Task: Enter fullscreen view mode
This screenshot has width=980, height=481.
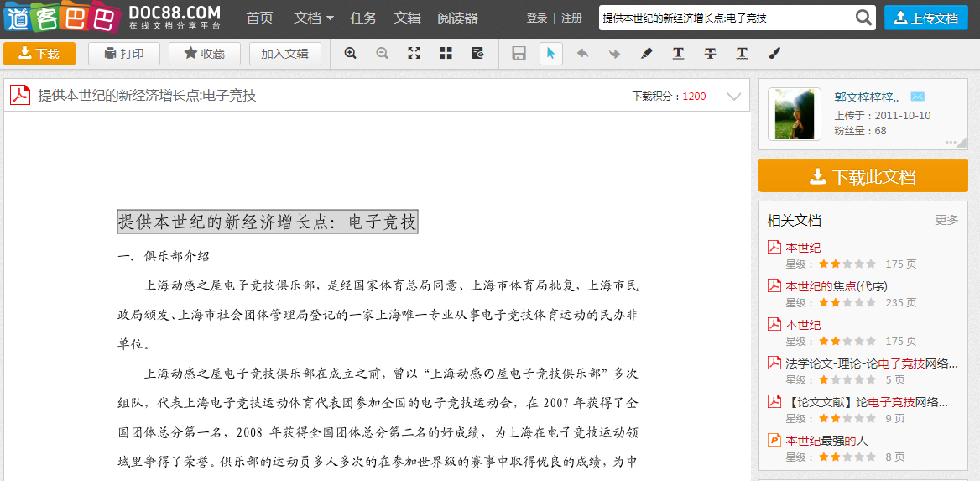Action: (x=414, y=54)
